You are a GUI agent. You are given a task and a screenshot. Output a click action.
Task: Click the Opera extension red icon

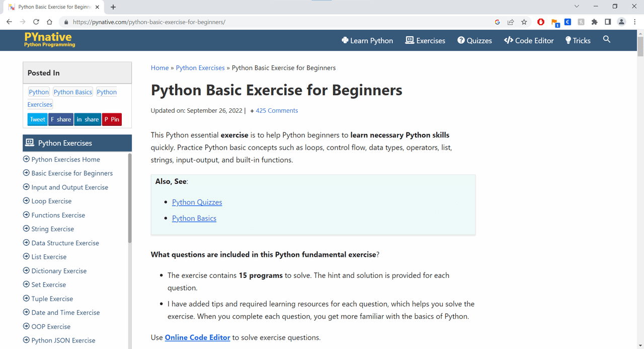point(541,22)
